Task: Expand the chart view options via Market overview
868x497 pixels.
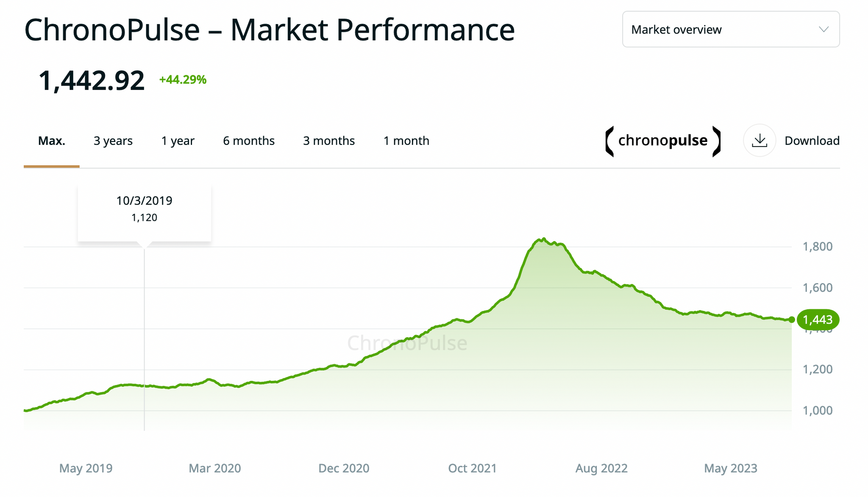Action: (x=730, y=29)
